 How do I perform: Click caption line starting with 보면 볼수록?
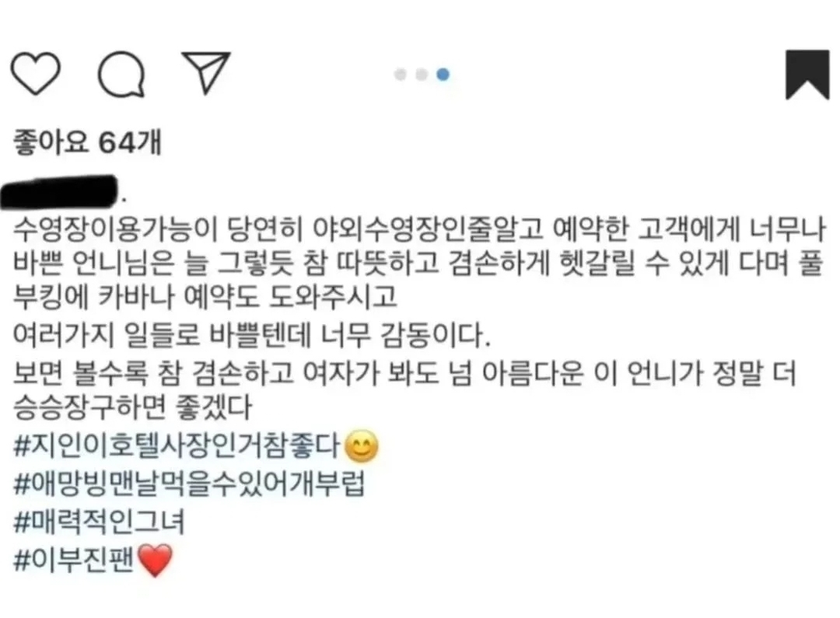(x=405, y=372)
